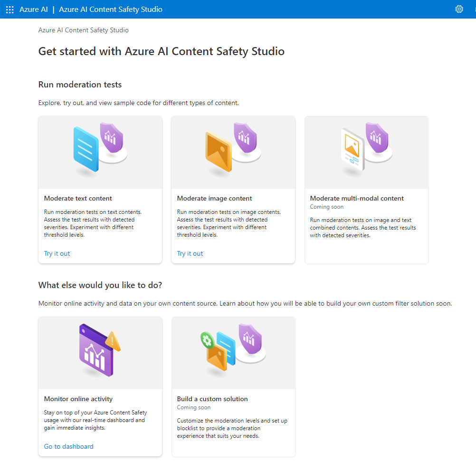
Task: Click text content card description text
Action: point(93,223)
